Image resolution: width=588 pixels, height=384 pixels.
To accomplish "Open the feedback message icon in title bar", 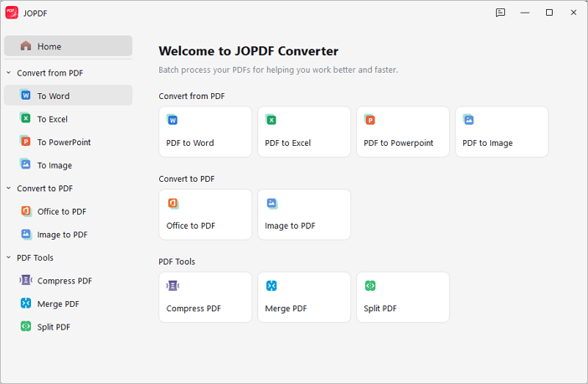I will click(500, 13).
